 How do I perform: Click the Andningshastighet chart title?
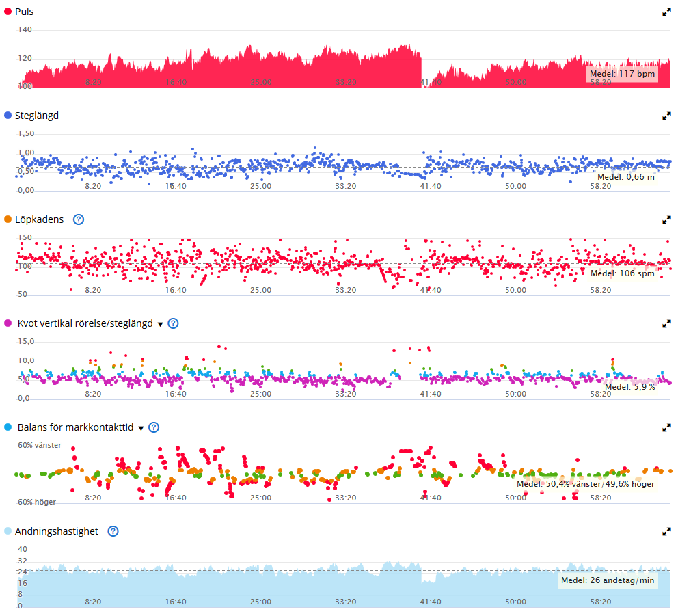point(57,531)
